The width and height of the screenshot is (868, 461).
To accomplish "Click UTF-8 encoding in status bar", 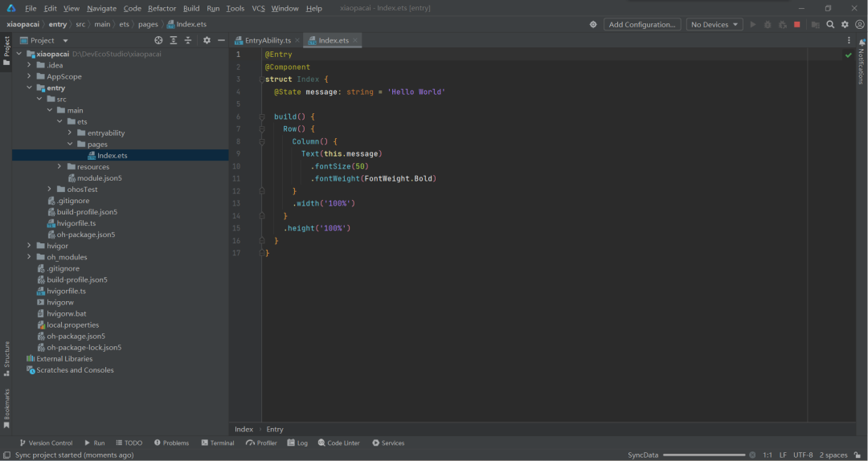I will 803,455.
